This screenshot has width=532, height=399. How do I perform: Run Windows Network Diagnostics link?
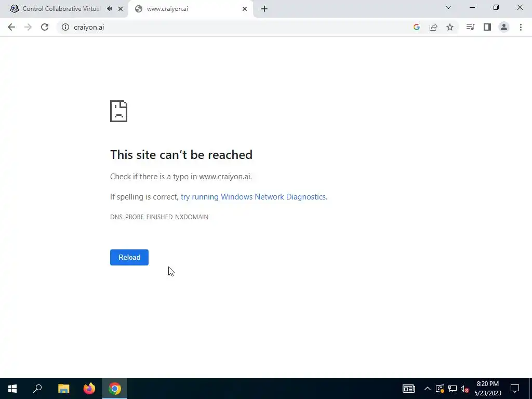(254, 197)
